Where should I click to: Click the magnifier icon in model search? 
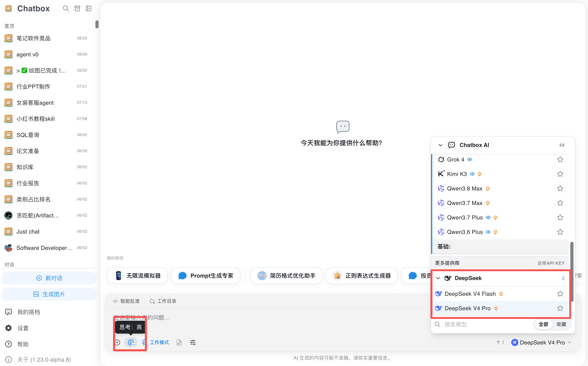437,324
